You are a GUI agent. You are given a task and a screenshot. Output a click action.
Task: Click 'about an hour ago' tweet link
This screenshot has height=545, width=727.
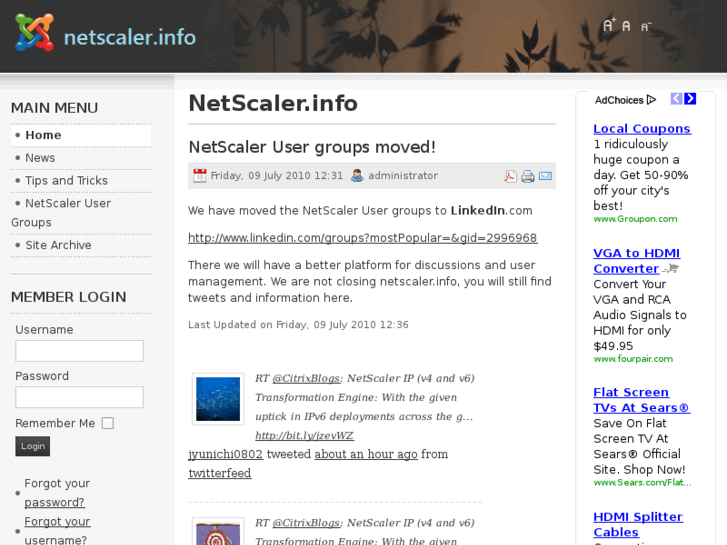366,454
